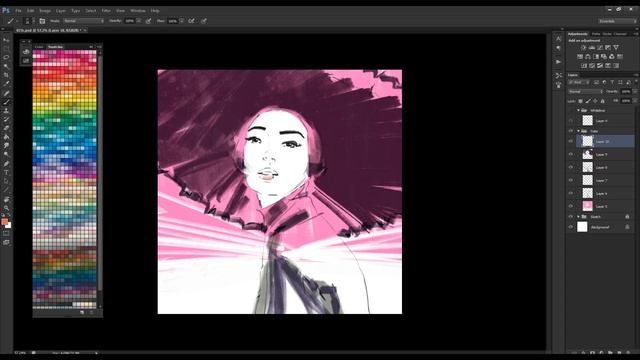Screen dimensions: 640x360
Task: Select the Layer 5 pink thumbnail
Action: coord(587,206)
